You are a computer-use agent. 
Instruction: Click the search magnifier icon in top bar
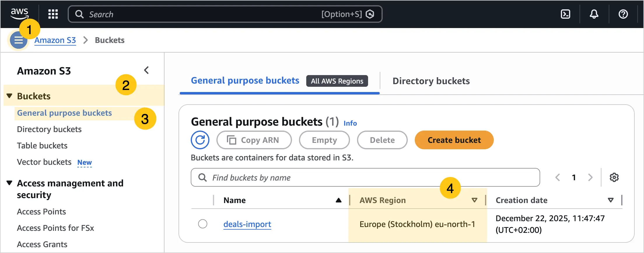pos(79,14)
